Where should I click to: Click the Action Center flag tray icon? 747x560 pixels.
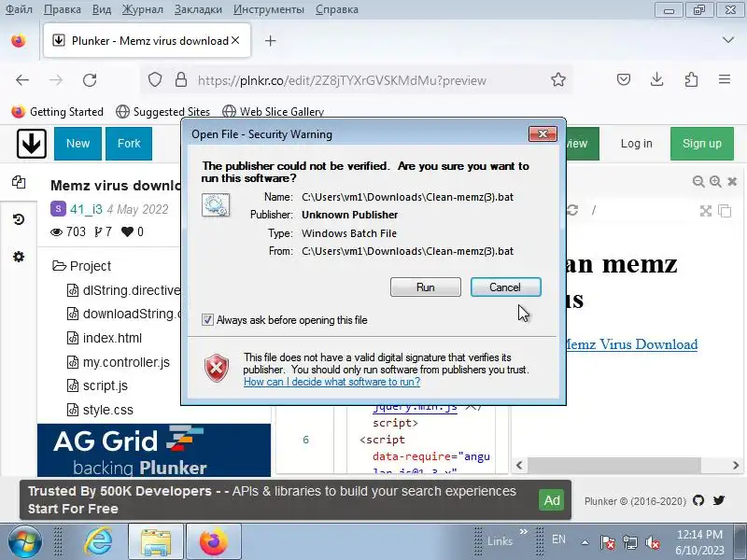pos(607,542)
